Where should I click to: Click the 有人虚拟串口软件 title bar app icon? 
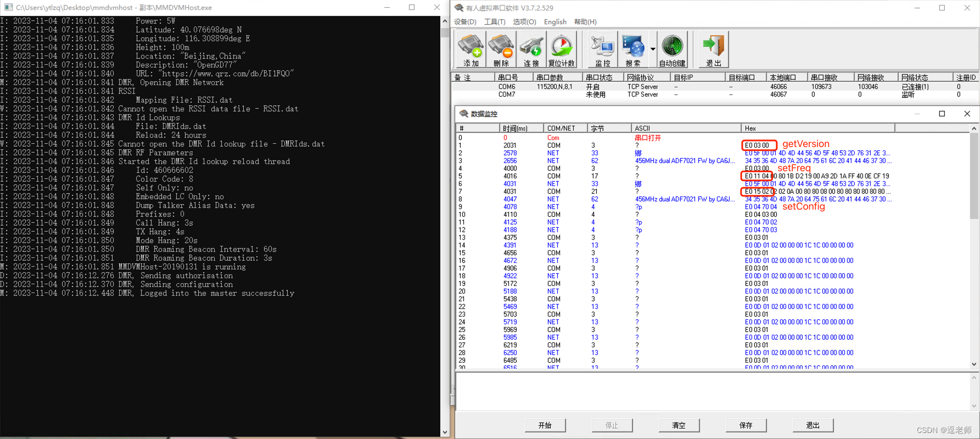coord(459,8)
